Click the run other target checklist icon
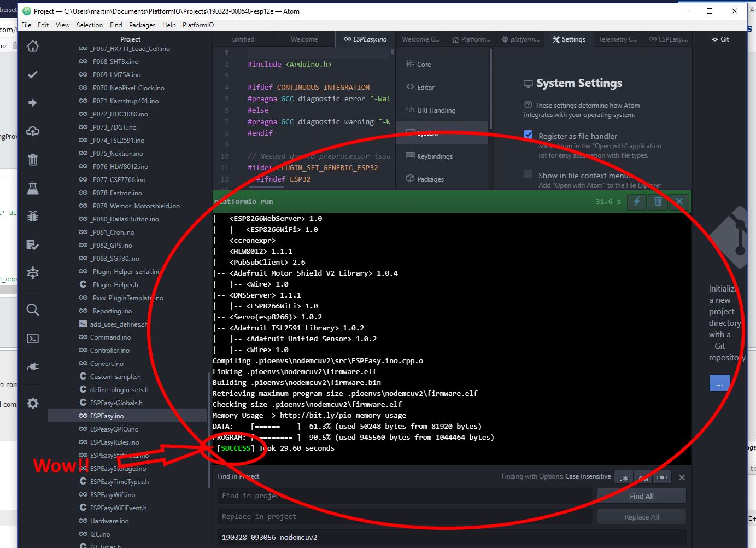This screenshot has height=548, width=756. coord(33,244)
